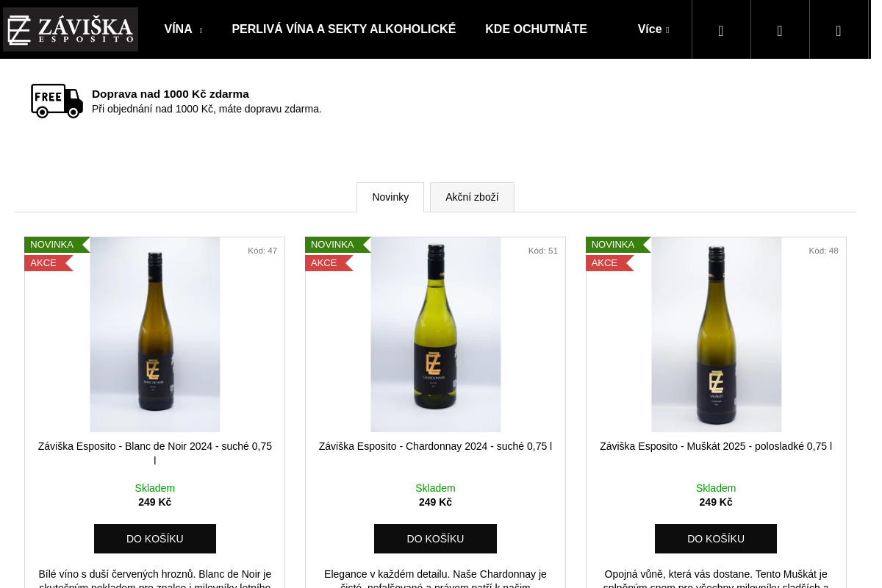Screen dimensions: 882x588
Task: Add Blanc de Noir to cart
Action: [x=155, y=539]
